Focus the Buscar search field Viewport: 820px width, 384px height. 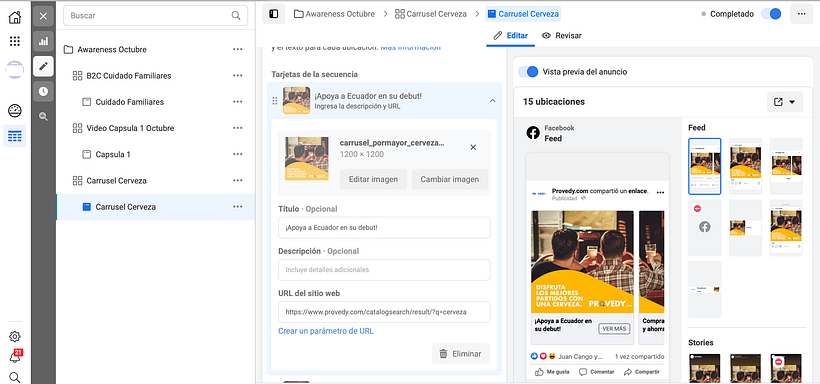155,16
